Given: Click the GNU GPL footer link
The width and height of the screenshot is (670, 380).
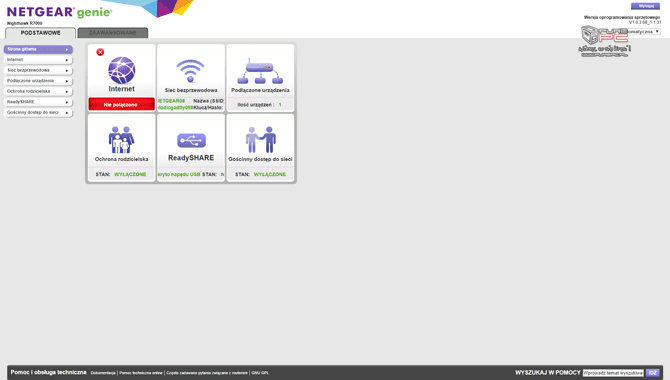Looking at the screenshot, I should [260, 373].
